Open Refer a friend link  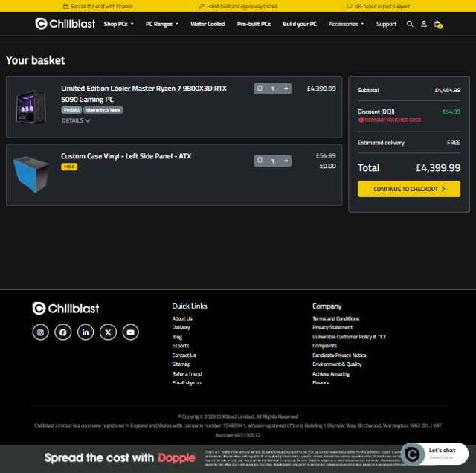[x=187, y=373]
